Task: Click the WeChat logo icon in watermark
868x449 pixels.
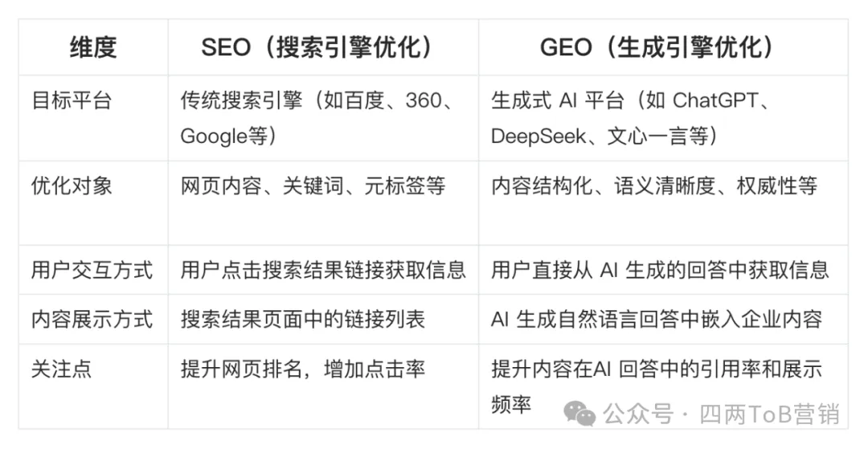Action: (579, 414)
